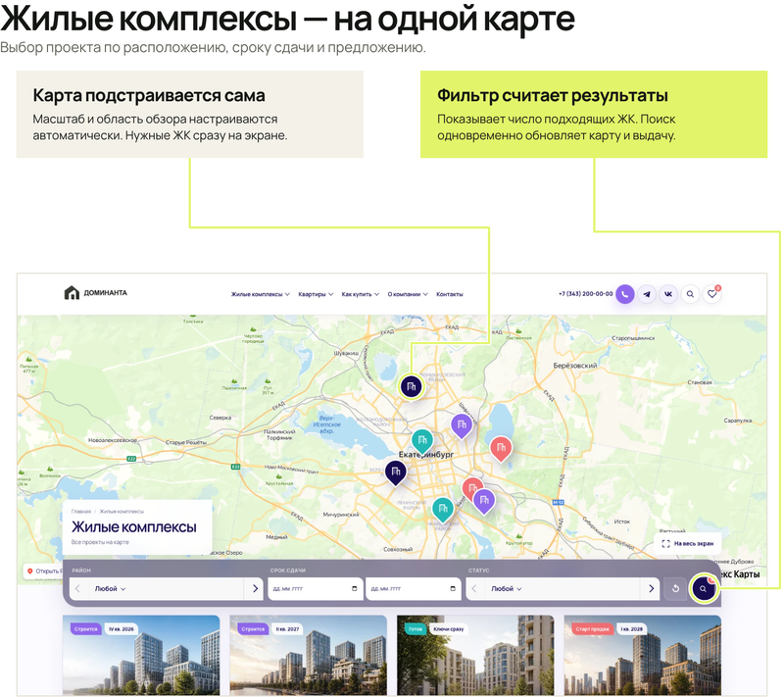Select the purple marker near Шарташ lake
The height and width of the screenshot is (697, 784).
tap(462, 426)
